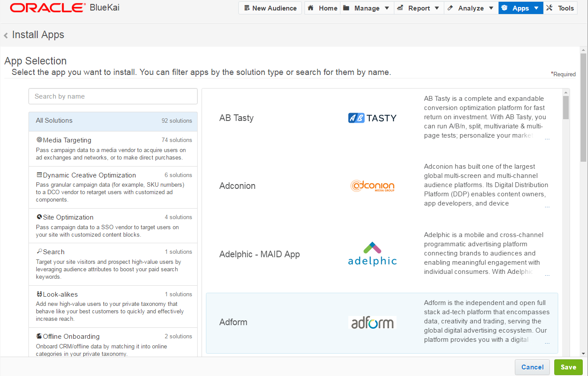Viewport: 588px width, 376px height.
Task: Filter apps by Look-alikes
Action: 113,306
